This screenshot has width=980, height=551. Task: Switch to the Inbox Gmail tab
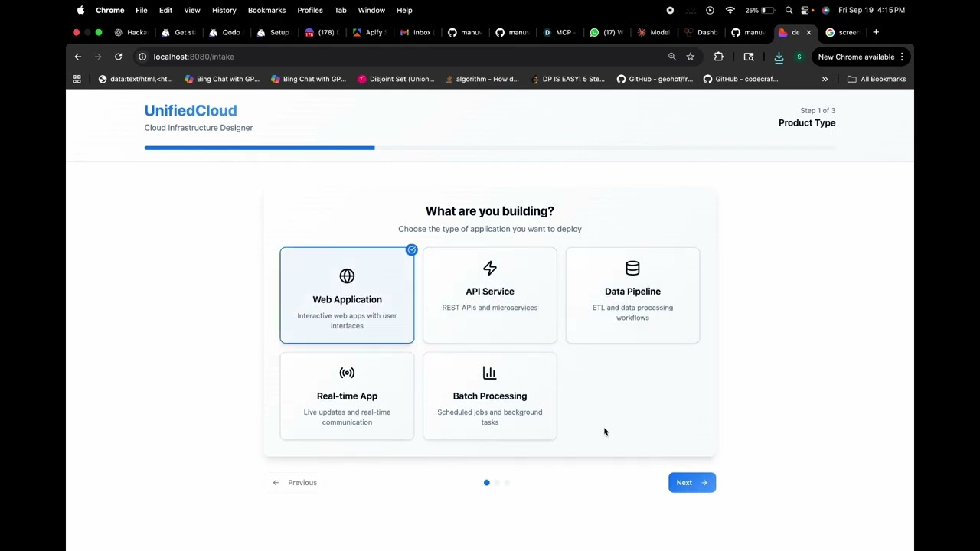(416, 32)
